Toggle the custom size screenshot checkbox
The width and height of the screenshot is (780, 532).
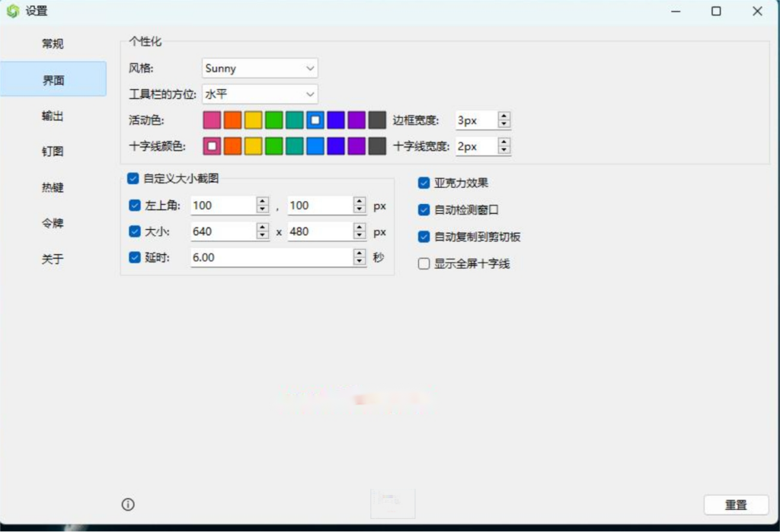[134, 179]
